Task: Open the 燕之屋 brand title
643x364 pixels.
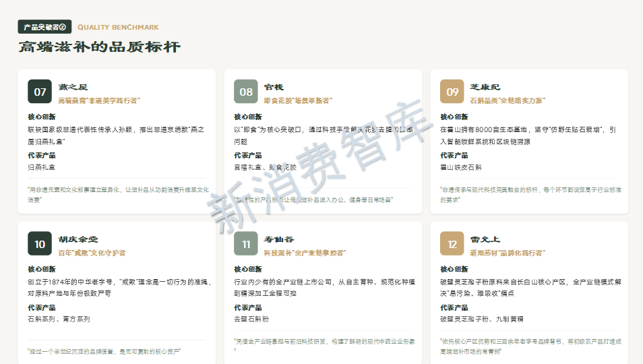Action: point(73,87)
